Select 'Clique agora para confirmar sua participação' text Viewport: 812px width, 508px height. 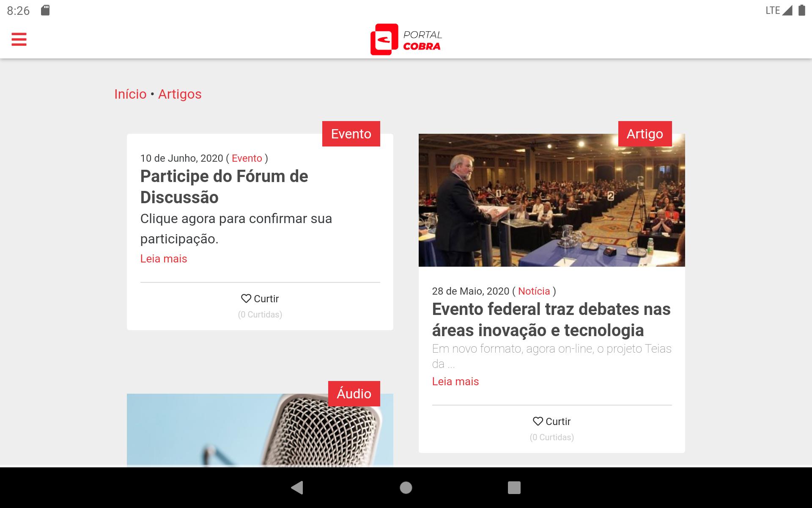click(236, 229)
